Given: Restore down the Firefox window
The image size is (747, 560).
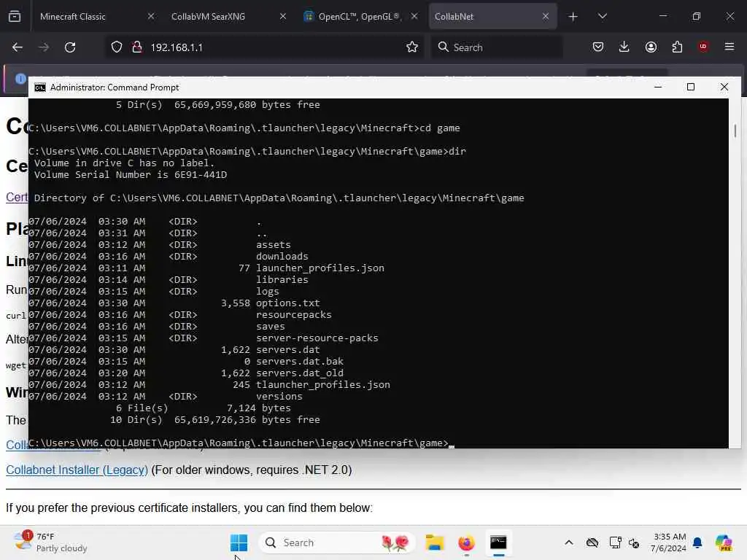Looking at the screenshot, I should point(697,16).
